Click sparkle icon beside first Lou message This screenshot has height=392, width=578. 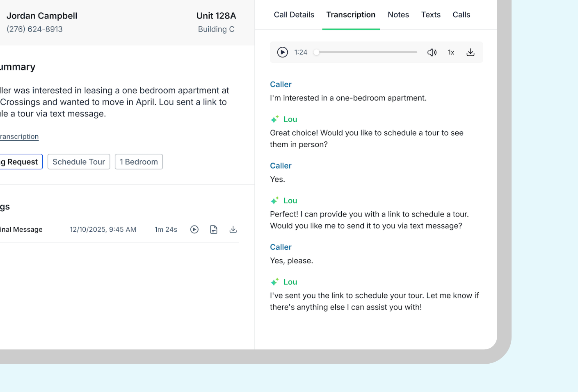click(x=274, y=119)
